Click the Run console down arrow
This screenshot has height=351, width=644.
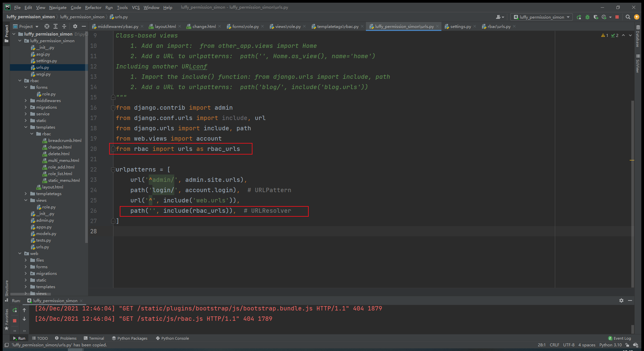tap(24, 319)
